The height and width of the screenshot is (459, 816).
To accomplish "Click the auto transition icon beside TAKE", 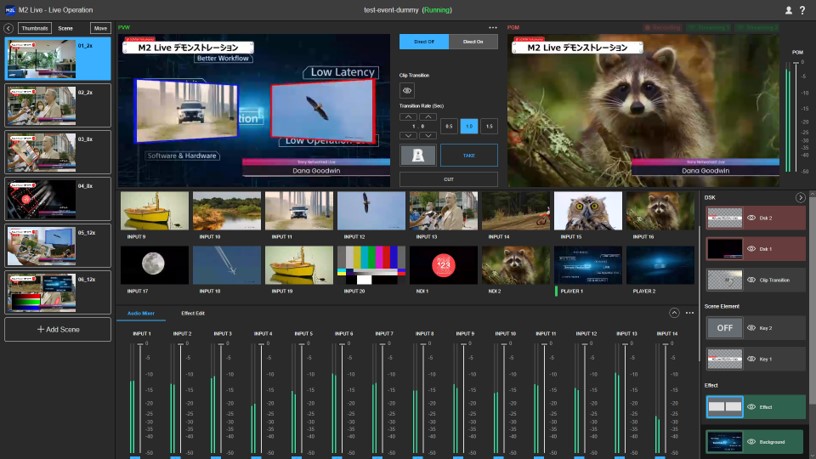I will click(x=417, y=155).
